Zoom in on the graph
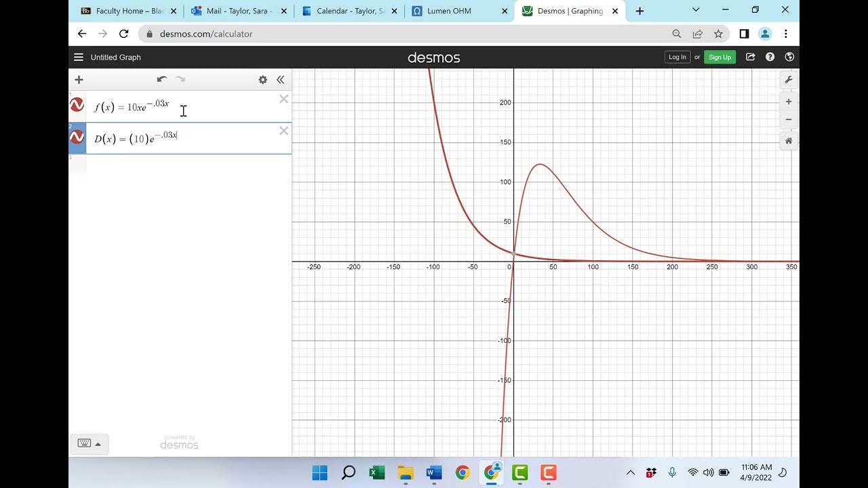This screenshot has height=488, width=868. tap(789, 102)
